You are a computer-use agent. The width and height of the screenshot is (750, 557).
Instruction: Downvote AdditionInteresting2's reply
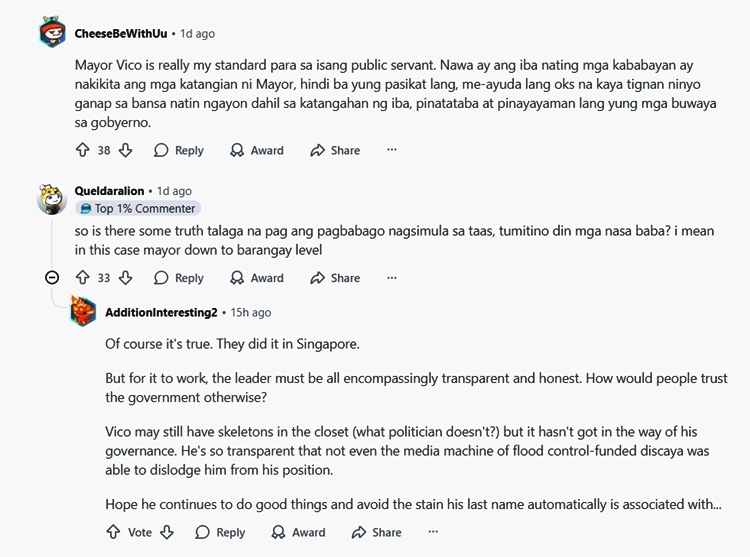click(168, 533)
